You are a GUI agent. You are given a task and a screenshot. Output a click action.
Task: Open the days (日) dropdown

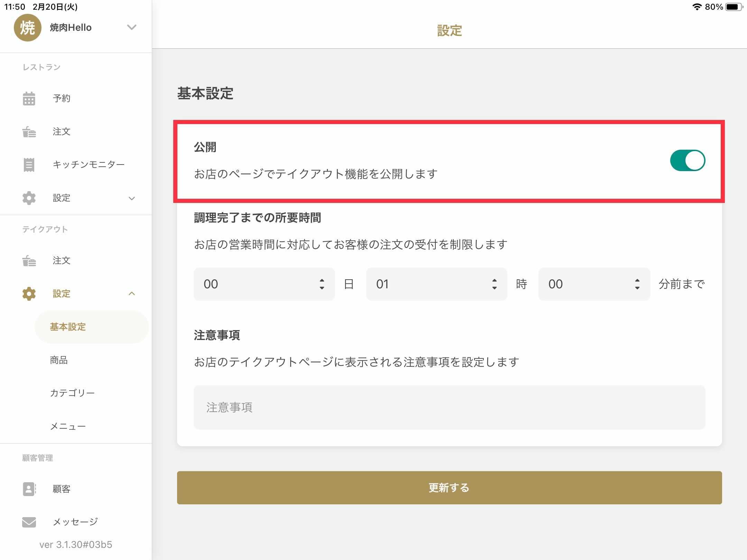[x=264, y=284]
